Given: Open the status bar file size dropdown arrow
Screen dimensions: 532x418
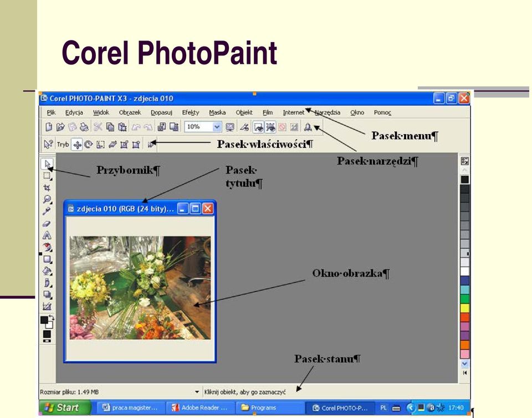Looking at the screenshot, I should 197,392.
